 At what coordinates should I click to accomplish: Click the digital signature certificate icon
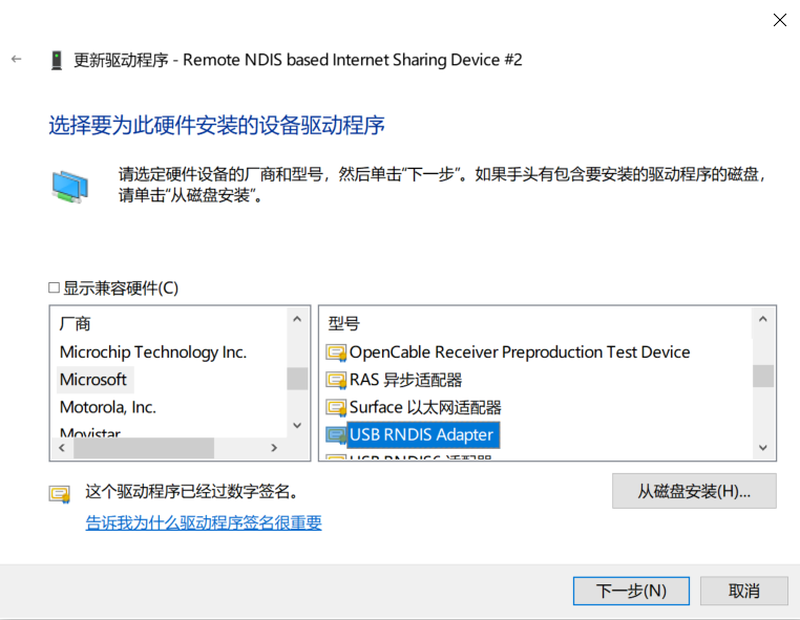(x=61, y=493)
